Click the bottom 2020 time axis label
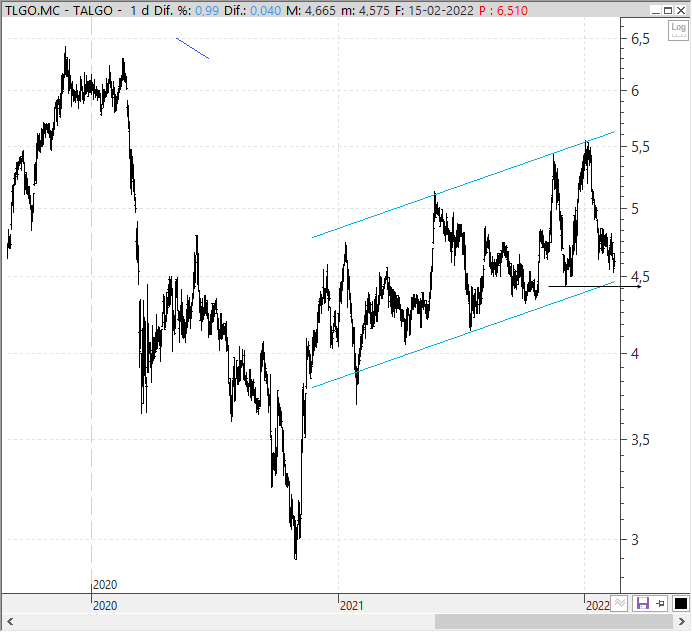The height and width of the screenshot is (632, 692). coord(105,605)
